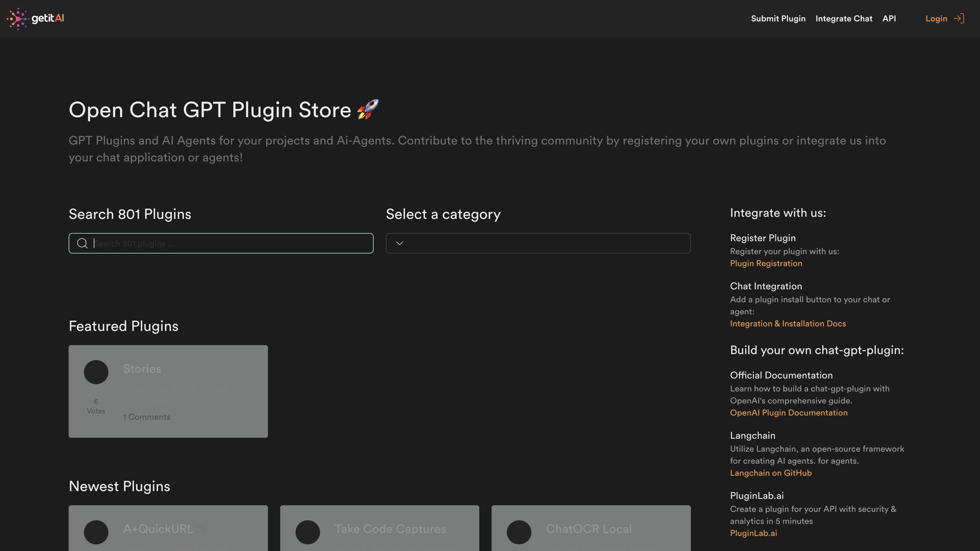Visit the Langchain on GitHub link

pos(770,473)
